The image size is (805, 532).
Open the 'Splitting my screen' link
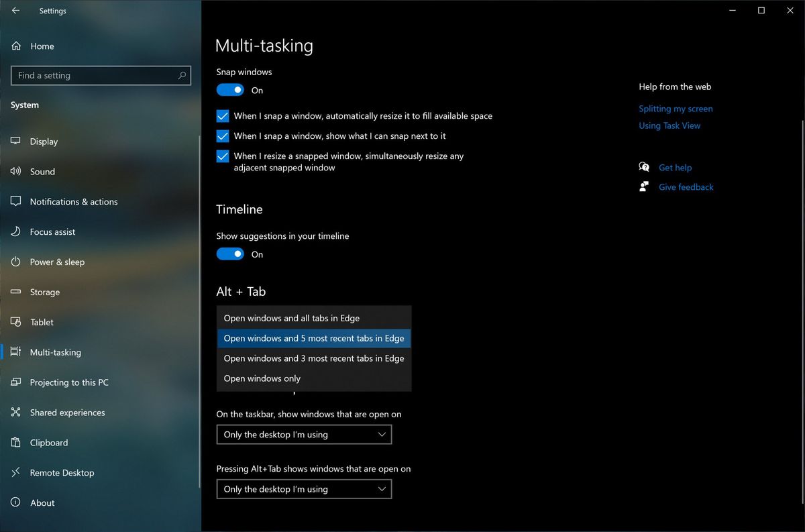[675, 108]
